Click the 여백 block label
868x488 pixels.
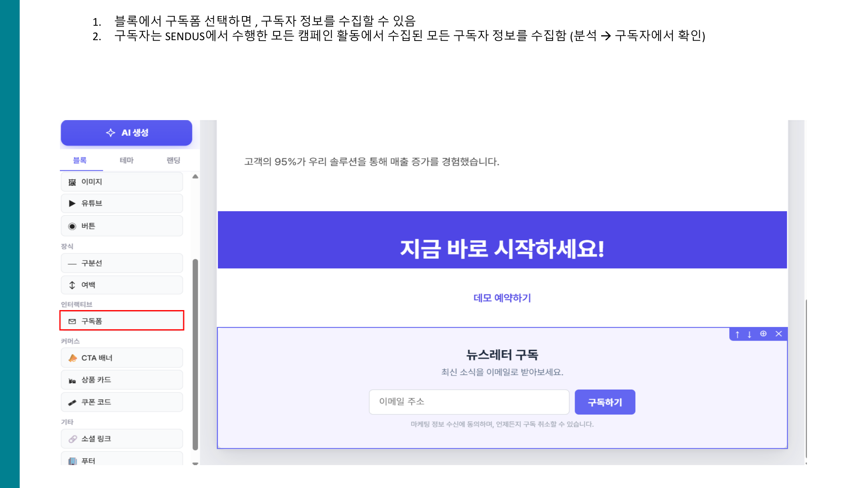(x=88, y=285)
